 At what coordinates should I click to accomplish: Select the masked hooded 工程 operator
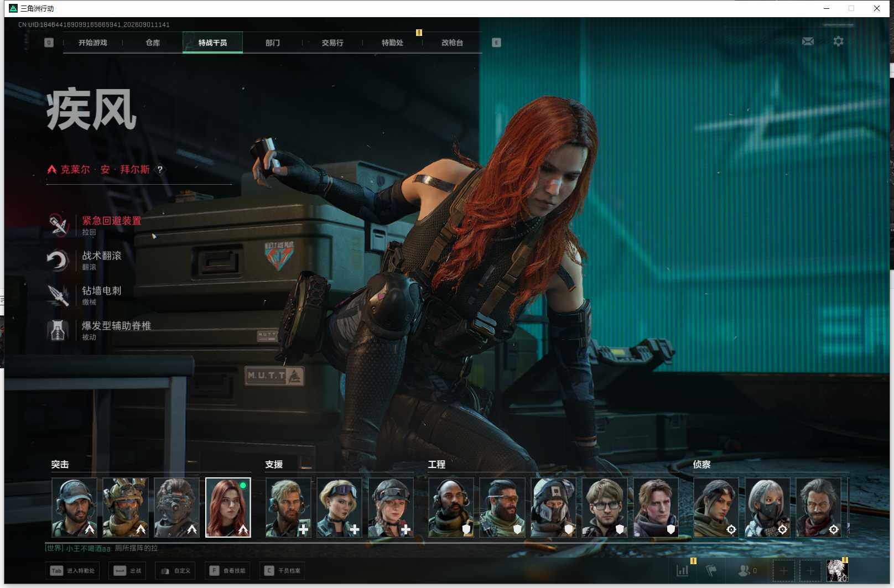553,508
